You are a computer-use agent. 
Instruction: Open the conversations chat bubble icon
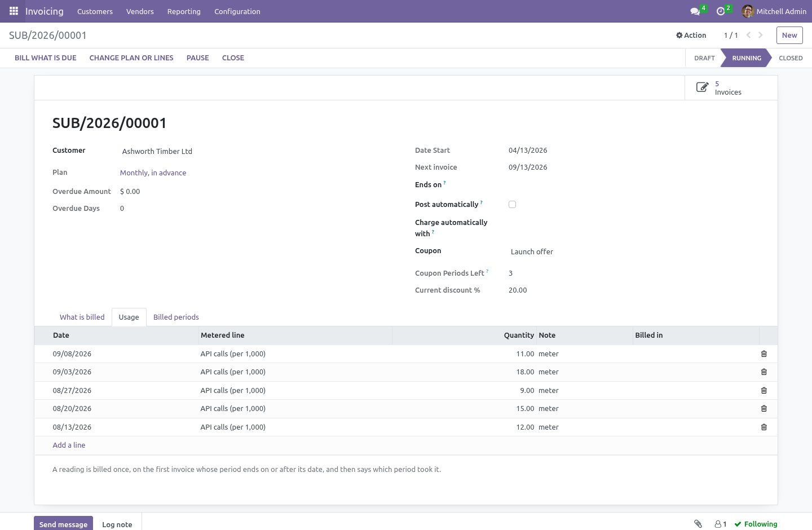tap(695, 11)
